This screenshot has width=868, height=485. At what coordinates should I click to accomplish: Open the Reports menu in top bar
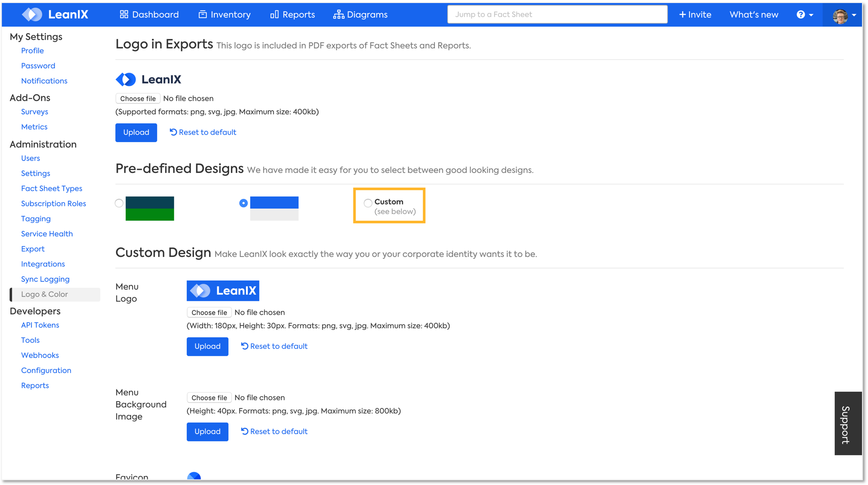tap(292, 15)
